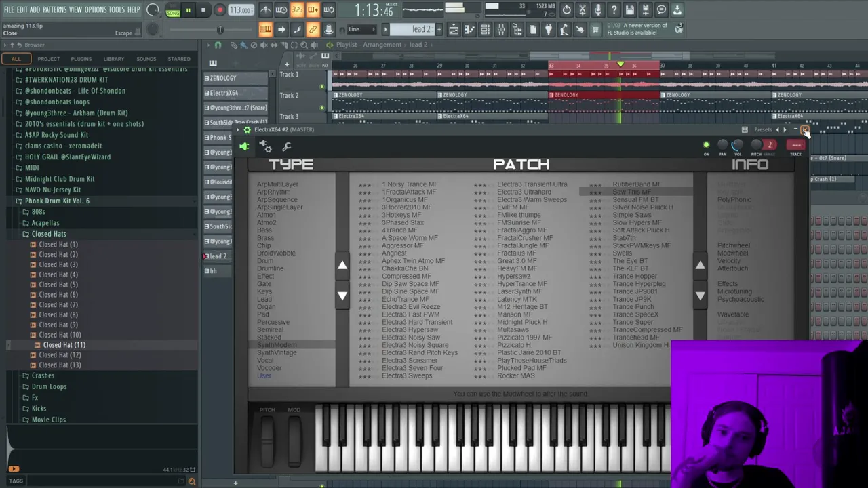Toggle the step-edit arrow icon

click(281, 29)
